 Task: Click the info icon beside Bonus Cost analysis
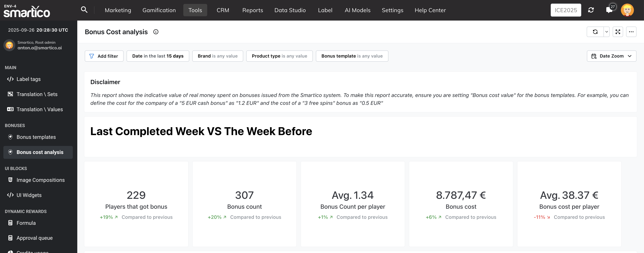tap(156, 32)
